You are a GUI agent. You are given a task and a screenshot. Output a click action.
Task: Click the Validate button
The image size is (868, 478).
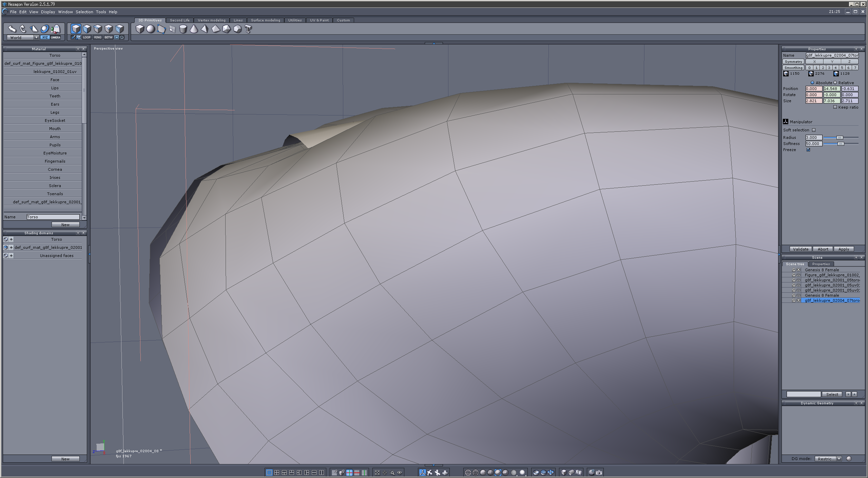801,249
